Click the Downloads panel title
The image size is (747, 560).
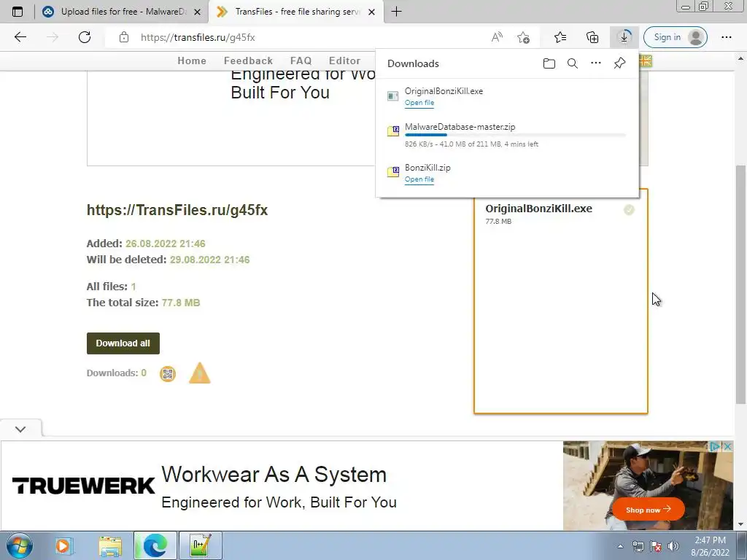pyautogui.click(x=413, y=64)
